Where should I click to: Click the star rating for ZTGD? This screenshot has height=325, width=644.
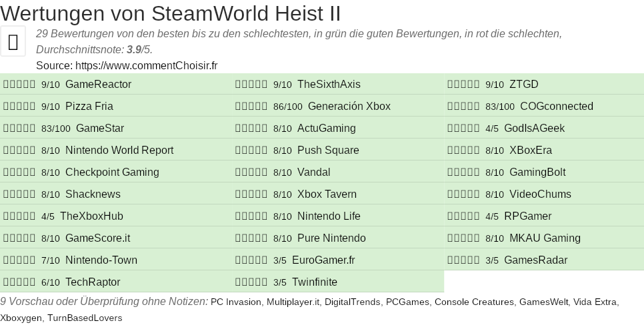pyautogui.click(x=463, y=85)
